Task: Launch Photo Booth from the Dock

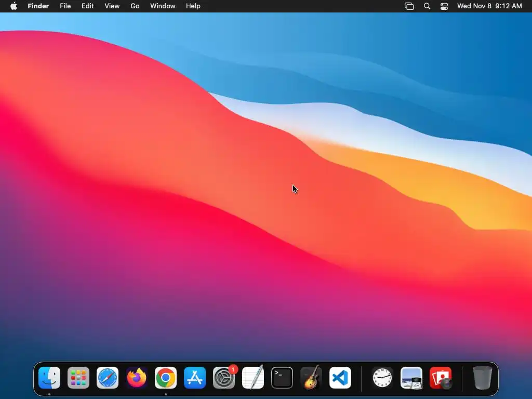Action: (x=441, y=378)
